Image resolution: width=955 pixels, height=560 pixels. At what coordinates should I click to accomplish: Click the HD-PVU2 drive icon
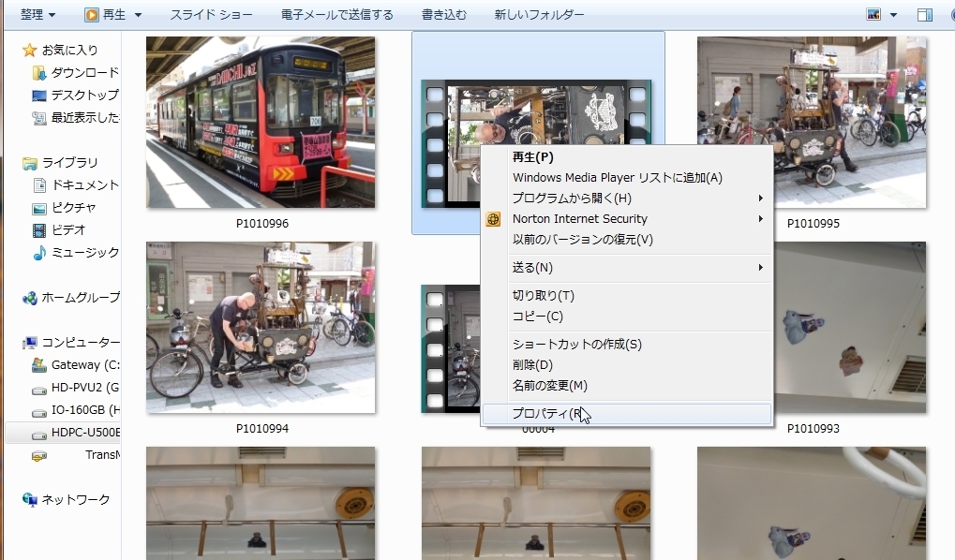click(39, 391)
